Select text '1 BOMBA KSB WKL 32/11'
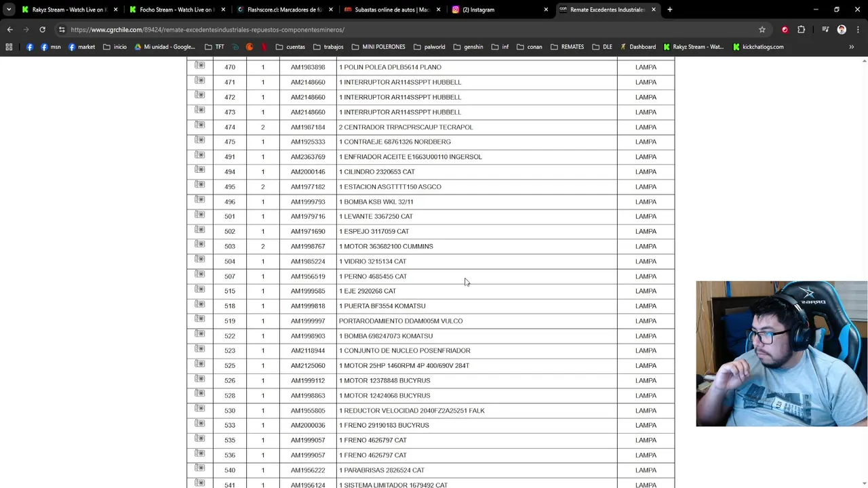Viewport: 868px width, 488px height. click(376, 202)
